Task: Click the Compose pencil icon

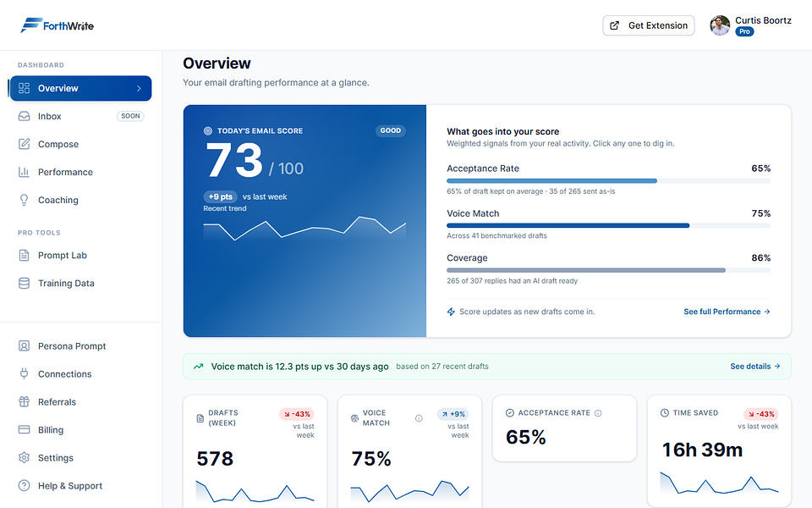Action: [24, 144]
